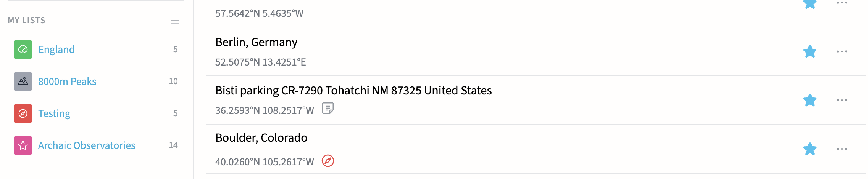Click the 8000m Peaks mountain icon
This screenshot has height=179, width=868.
pyautogui.click(x=23, y=82)
